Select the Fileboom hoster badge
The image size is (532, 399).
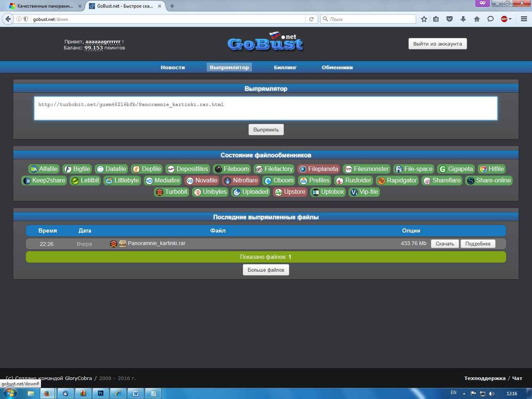pyautogui.click(x=232, y=169)
